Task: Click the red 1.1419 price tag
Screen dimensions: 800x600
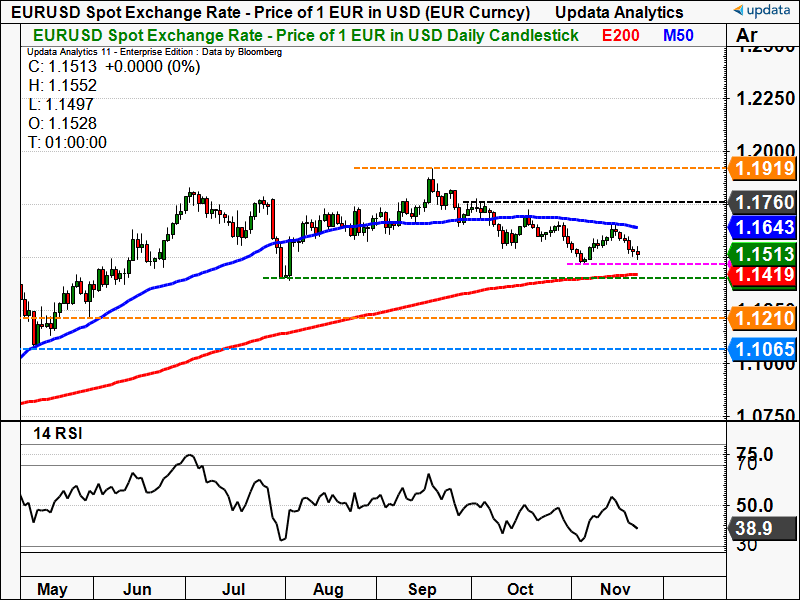Action: (762, 274)
